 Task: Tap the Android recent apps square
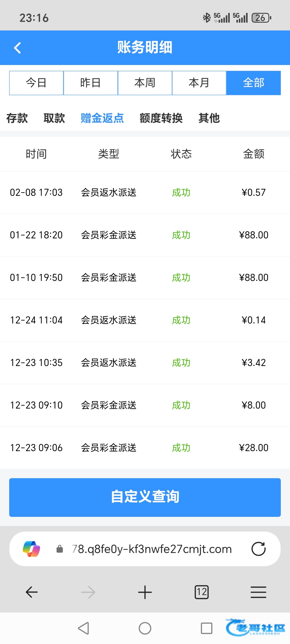pyautogui.click(x=206, y=628)
